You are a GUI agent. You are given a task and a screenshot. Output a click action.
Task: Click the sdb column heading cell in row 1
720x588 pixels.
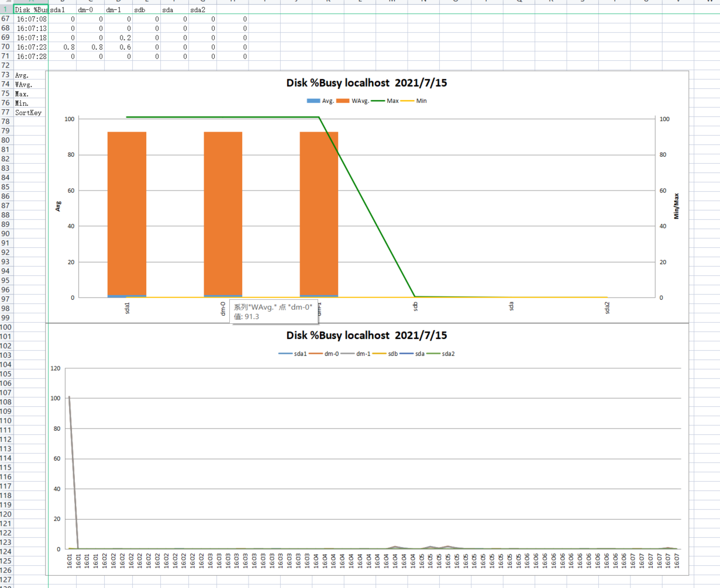(x=146, y=10)
